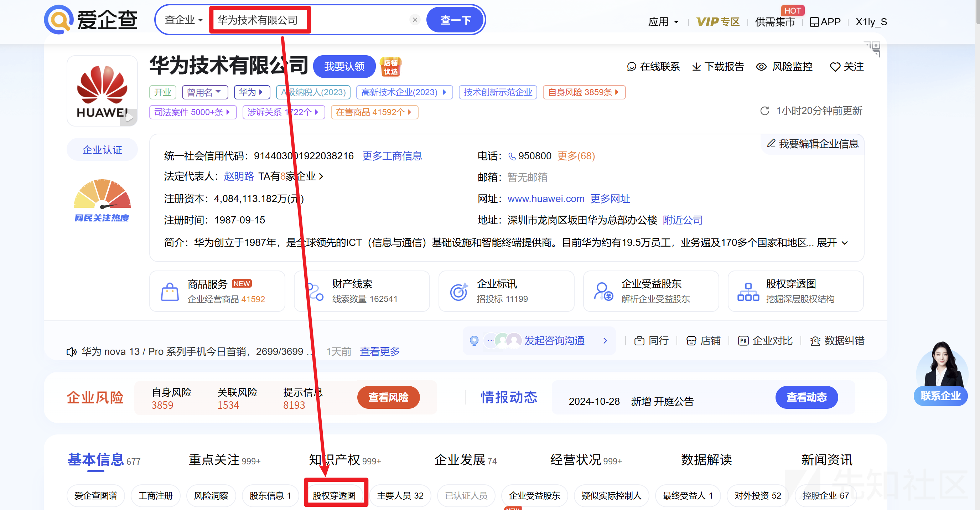Switch to the 知识产权 tab

click(333, 460)
